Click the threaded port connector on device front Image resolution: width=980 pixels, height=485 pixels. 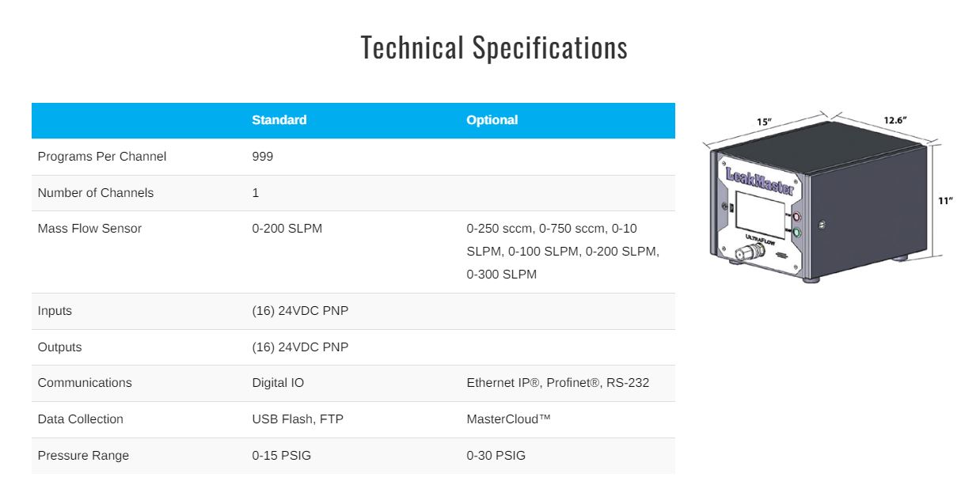click(745, 255)
